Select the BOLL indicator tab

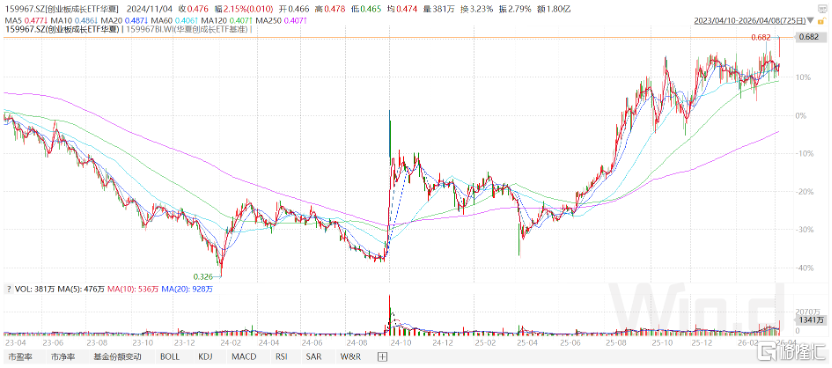tap(170, 357)
